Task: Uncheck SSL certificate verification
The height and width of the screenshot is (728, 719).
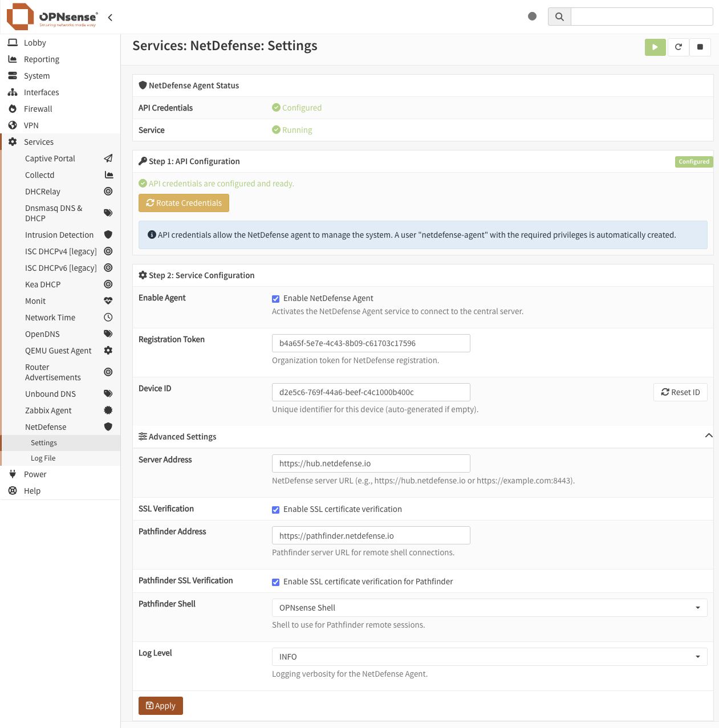Action: point(275,509)
